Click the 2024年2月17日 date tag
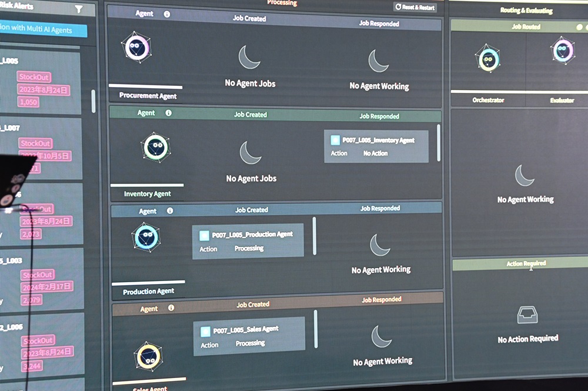Image resolution: width=588 pixels, height=391 pixels. click(x=47, y=287)
